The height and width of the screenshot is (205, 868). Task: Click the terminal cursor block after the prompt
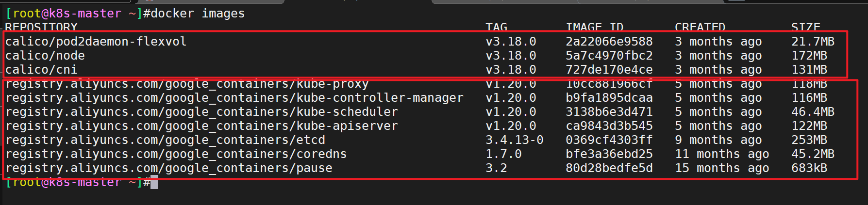tap(154, 182)
